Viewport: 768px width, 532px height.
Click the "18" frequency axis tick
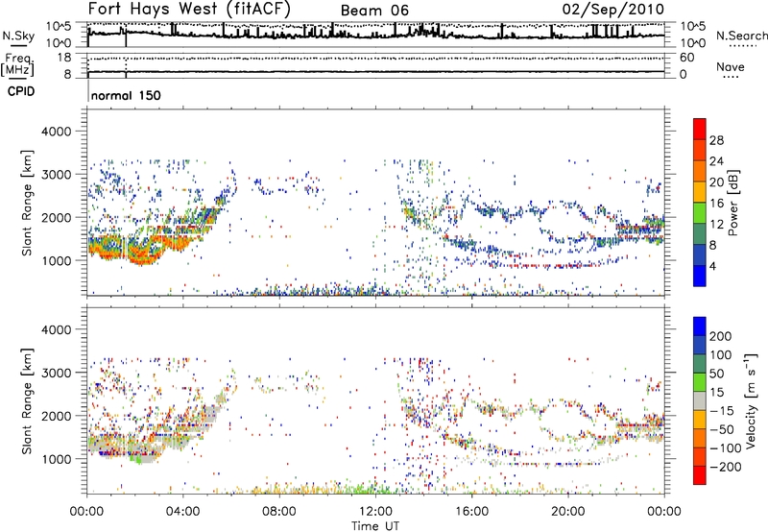63,58
